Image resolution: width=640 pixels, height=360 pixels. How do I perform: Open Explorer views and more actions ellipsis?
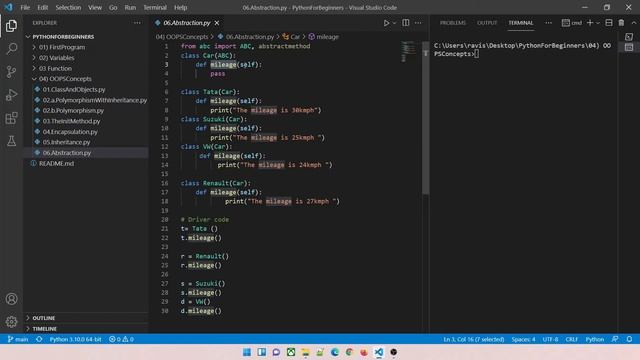[x=137, y=23]
